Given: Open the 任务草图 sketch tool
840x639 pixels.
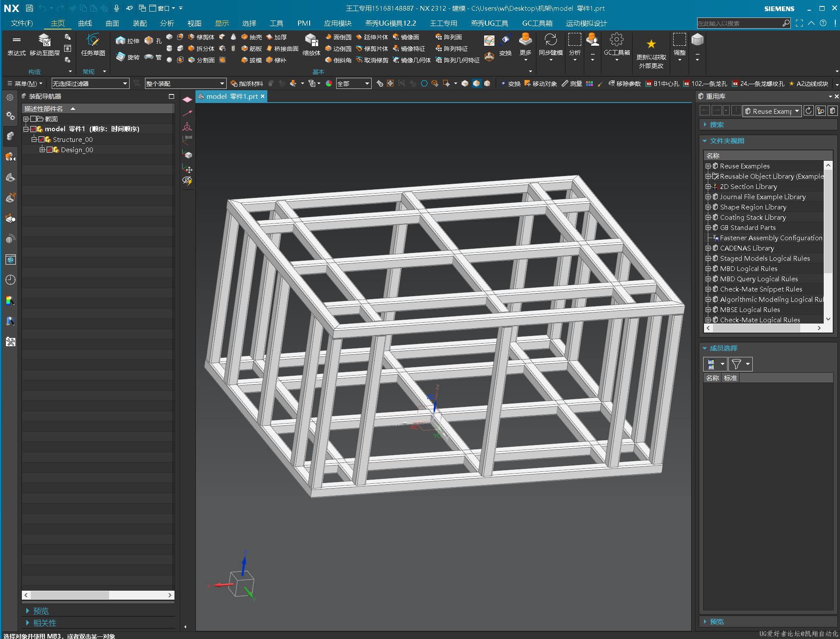Looking at the screenshot, I should point(93,45).
